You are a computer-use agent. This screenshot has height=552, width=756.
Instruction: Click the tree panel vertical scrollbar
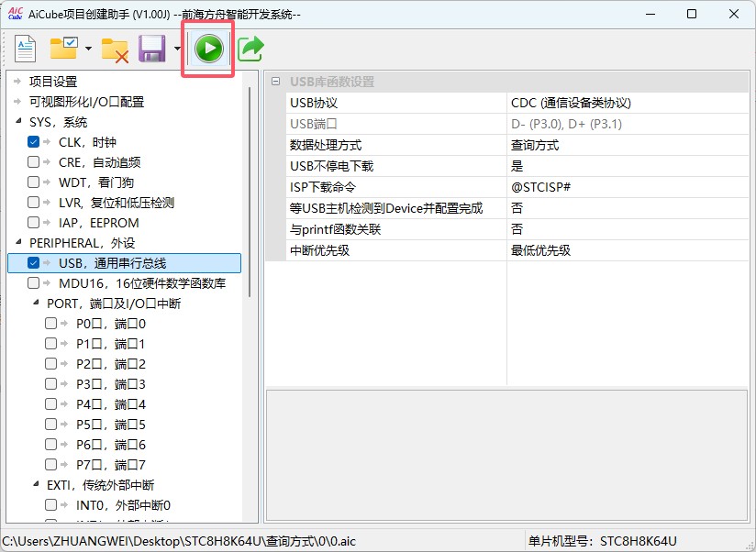(250, 193)
